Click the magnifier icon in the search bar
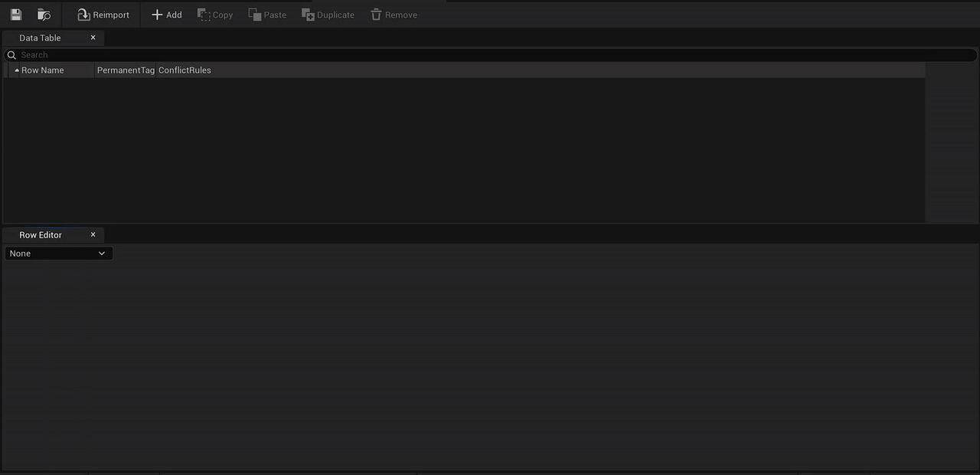 11,55
